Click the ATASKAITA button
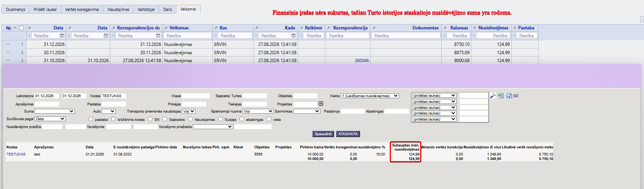 point(348,134)
